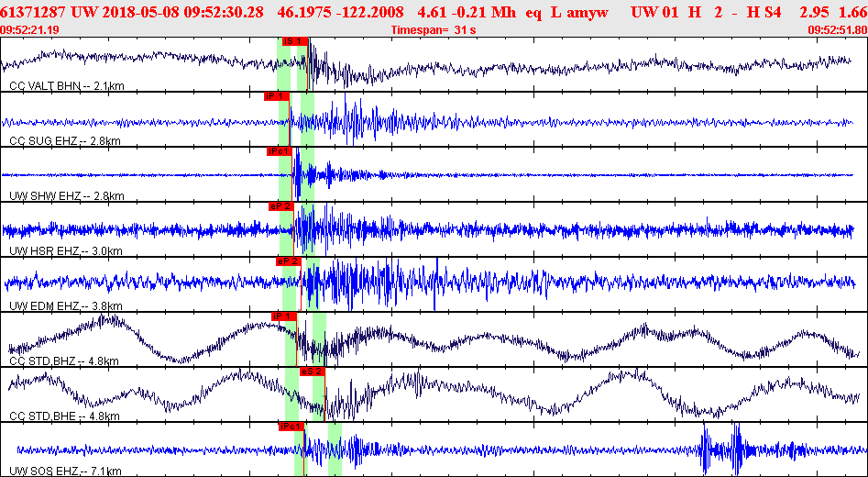Image resolution: width=868 pixels, height=477 pixels.
Task: Click the 'Timespan= 31 s' label
Action: click(433, 30)
